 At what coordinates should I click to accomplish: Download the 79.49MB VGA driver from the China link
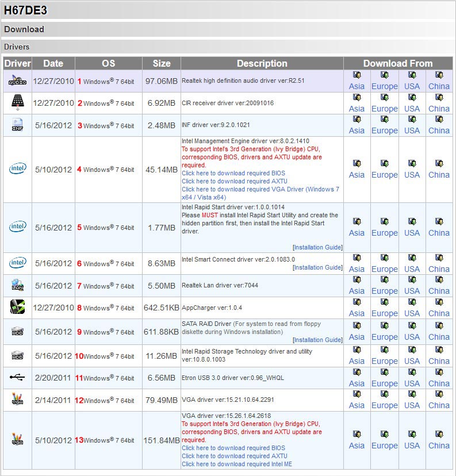[439, 405]
